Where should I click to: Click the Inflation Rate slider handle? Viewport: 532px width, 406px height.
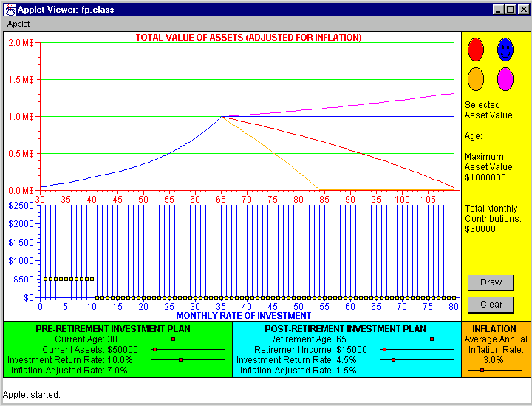click(482, 369)
